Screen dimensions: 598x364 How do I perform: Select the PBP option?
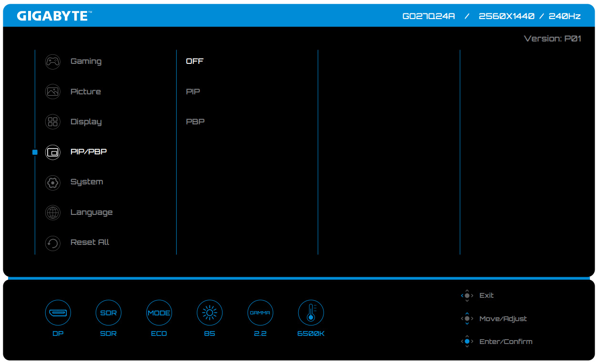[x=195, y=122]
